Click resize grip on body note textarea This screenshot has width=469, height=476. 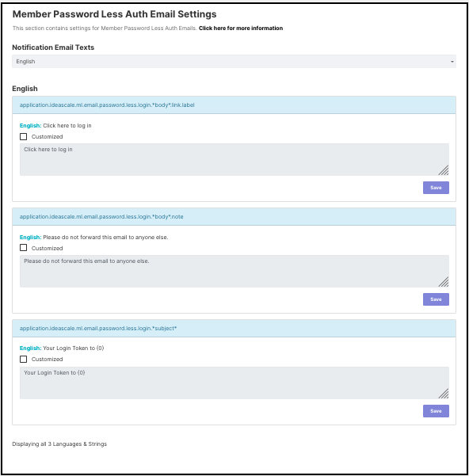tap(444, 282)
